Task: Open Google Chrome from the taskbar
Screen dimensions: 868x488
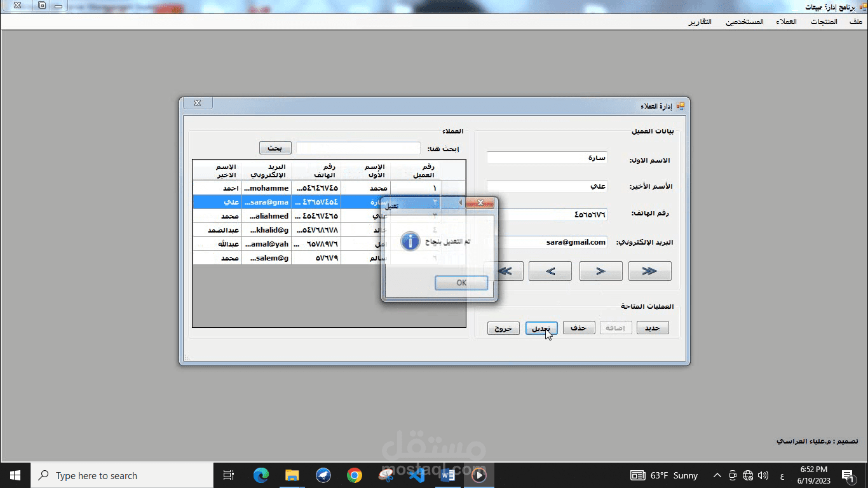Action: click(354, 475)
